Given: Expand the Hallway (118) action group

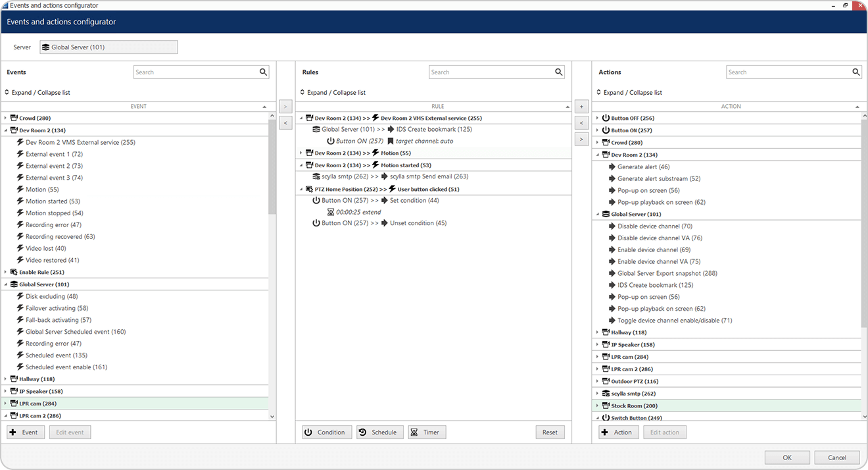Looking at the screenshot, I should (598, 332).
